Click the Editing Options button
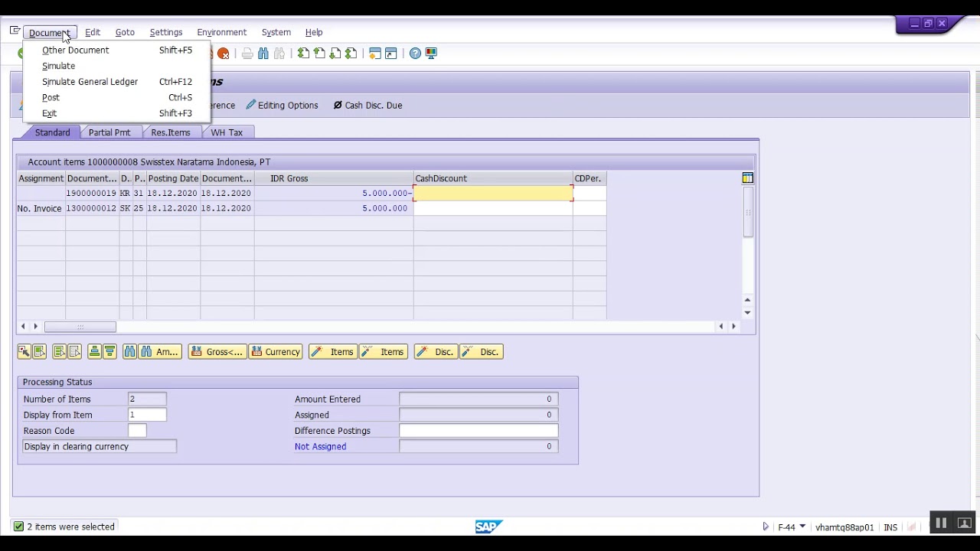The width and height of the screenshot is (980, 551). pyautogui.click(x=282, y=106)
